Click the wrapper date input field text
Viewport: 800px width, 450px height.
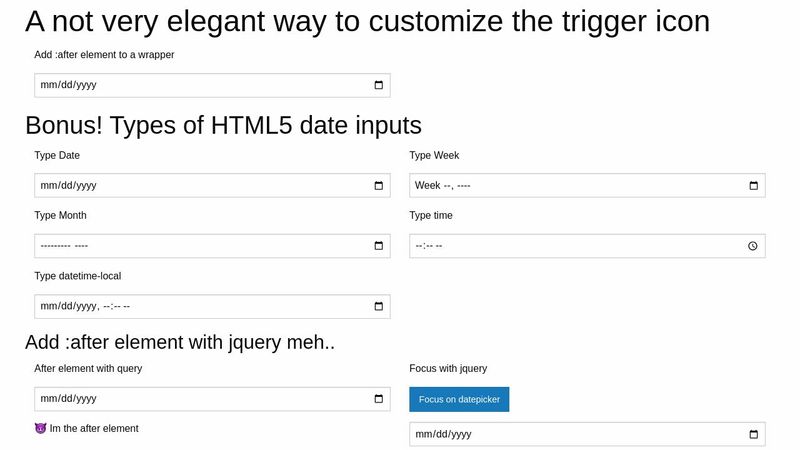pyautogui.click(x=212, y=85)
